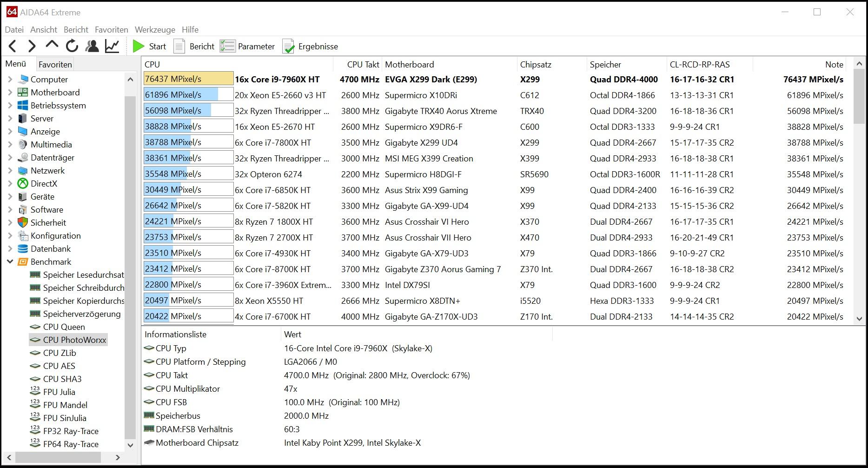Switch to the Favoriten tab
868x468 pixels.
(55, 64)
